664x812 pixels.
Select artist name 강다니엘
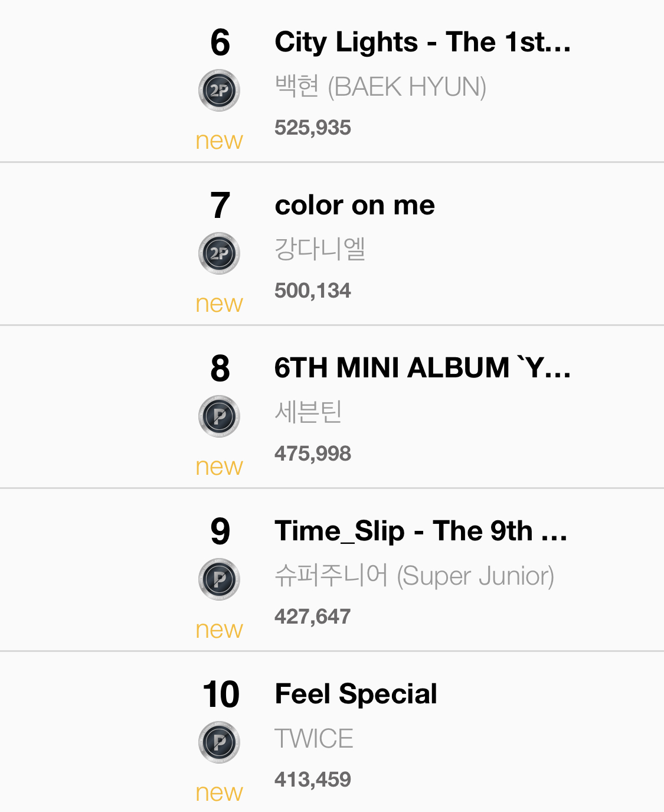(320, 249)
